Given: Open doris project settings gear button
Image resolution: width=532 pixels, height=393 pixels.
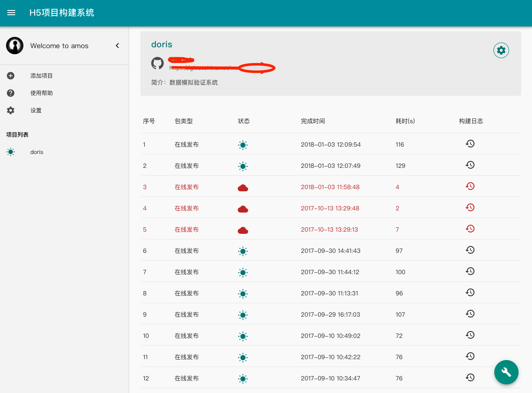Looking at the screenshot, I should pyautogui.click(x=501, y=50).
